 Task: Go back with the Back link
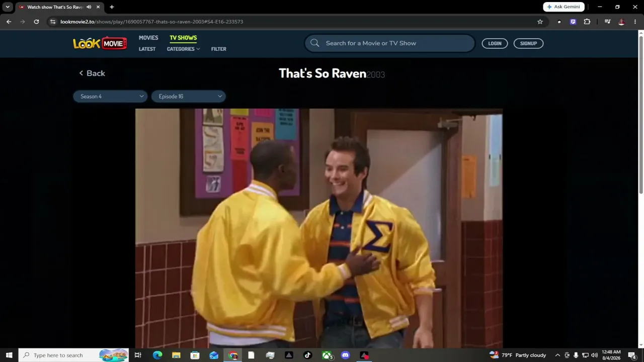pos(92,73)
